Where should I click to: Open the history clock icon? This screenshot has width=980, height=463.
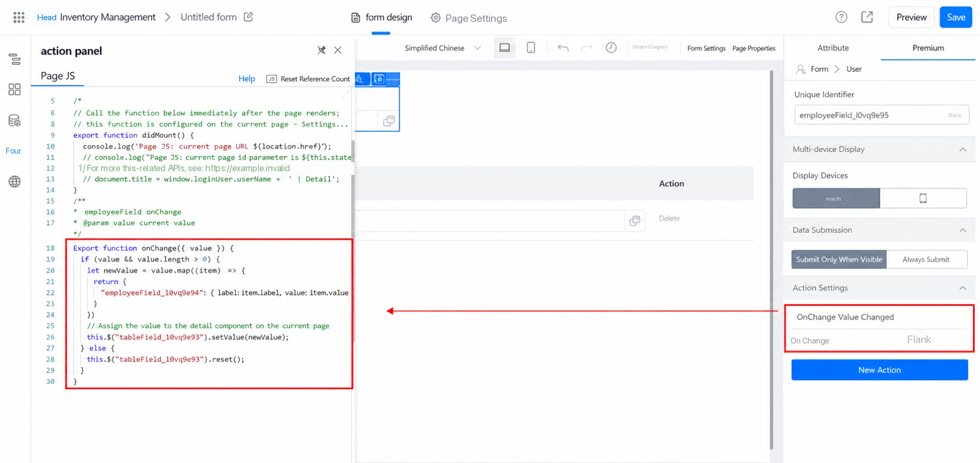[611, 47]
